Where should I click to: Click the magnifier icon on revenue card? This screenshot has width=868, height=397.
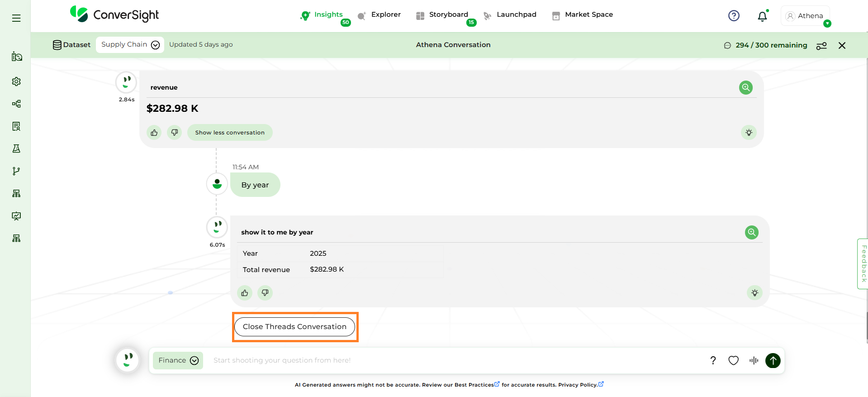point(745,87)
